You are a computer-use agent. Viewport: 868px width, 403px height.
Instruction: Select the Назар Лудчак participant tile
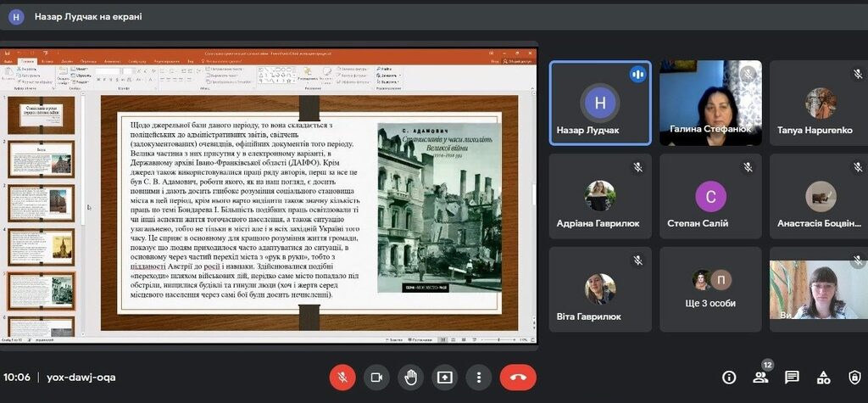click(x=600, y=104)
